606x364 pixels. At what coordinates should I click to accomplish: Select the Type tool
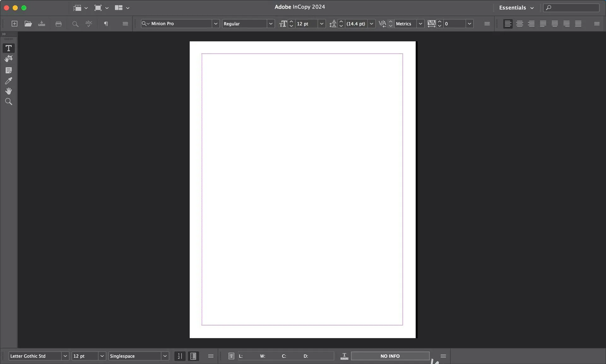point(9,48)
